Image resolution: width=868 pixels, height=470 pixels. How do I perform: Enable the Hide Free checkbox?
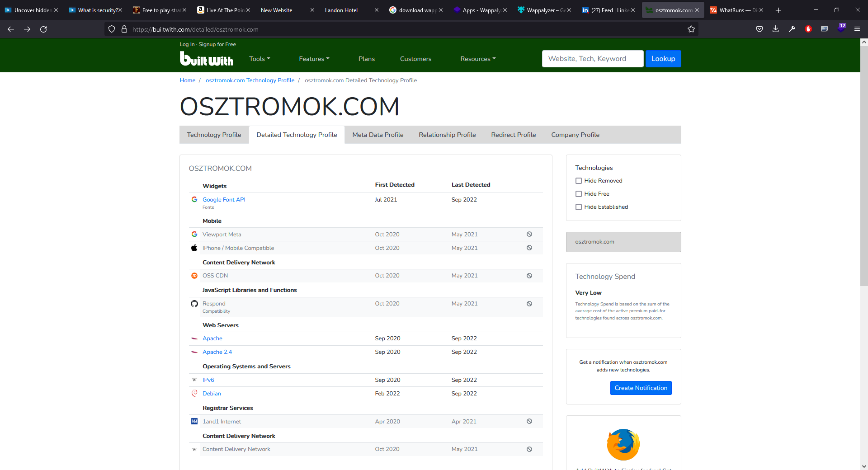tap(579, 194)
